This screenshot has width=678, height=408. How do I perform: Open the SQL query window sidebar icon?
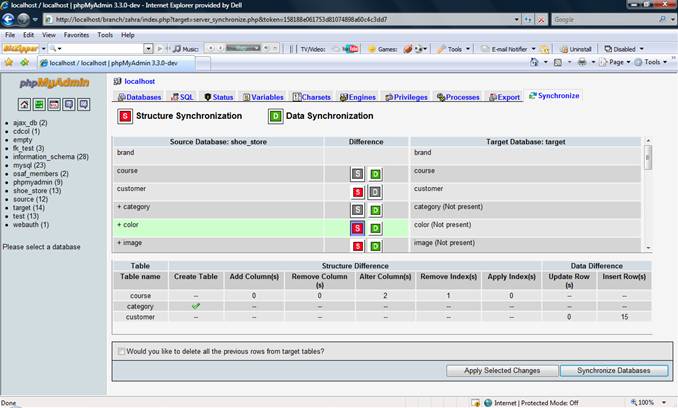(x=54, y=104)
